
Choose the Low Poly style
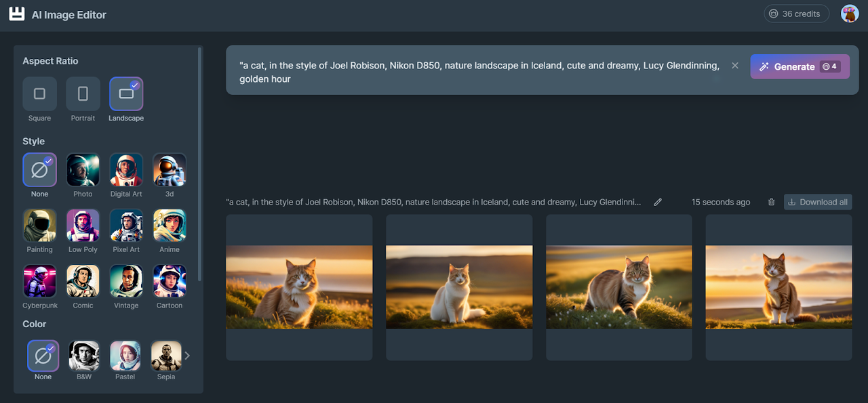click(83, 226)
